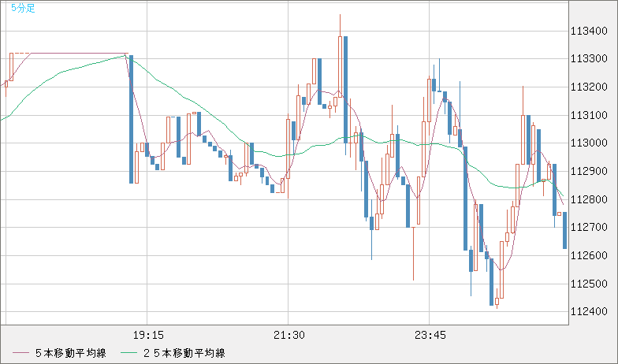Viewport: 618px width, 364px height.
Task: Click the green 25-period moving average legend line
Action: [129, 353]
